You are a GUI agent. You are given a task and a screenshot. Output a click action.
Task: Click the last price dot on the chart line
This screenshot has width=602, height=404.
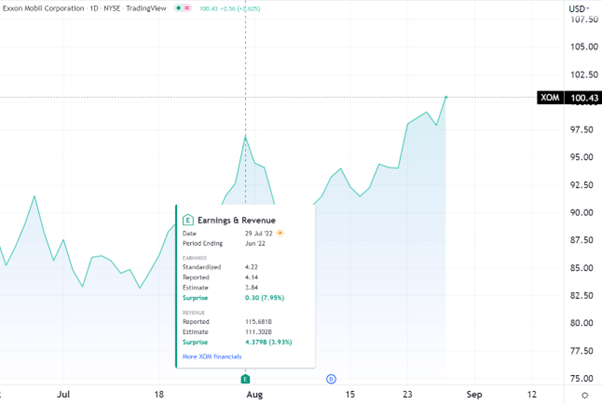click(446, 97)
